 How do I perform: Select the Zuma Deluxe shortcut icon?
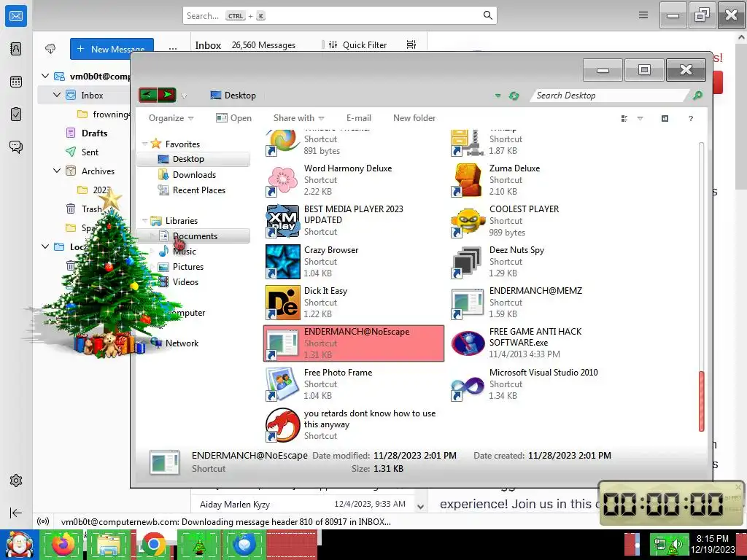[467, 180]
